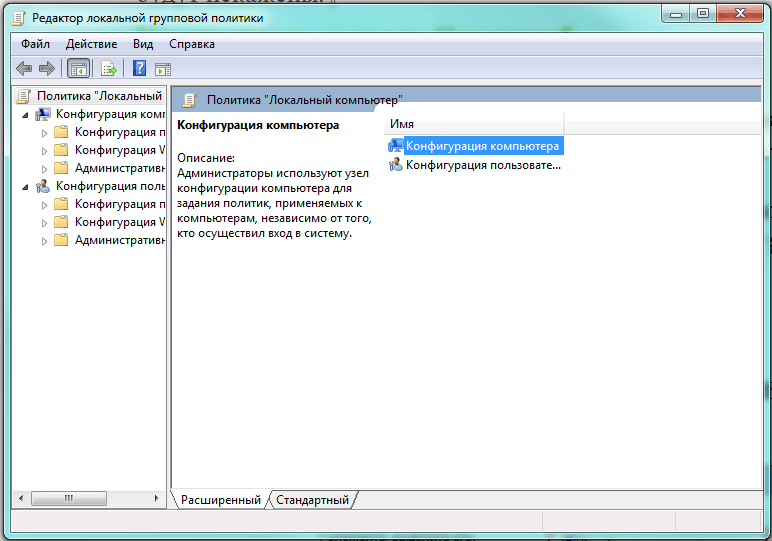Toggle the show/hide action pane icon

click(163, 69)
